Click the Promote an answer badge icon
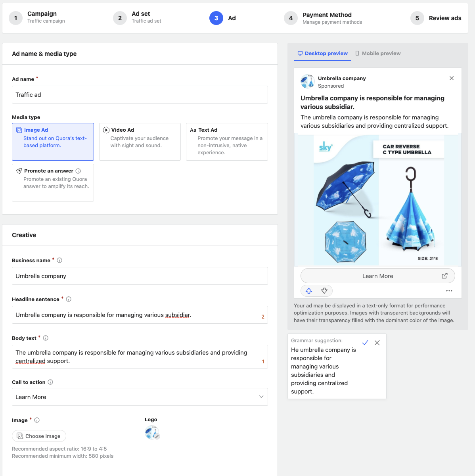Image resolution: width=475 pixels, height=476 pixels. pos(19,171)
